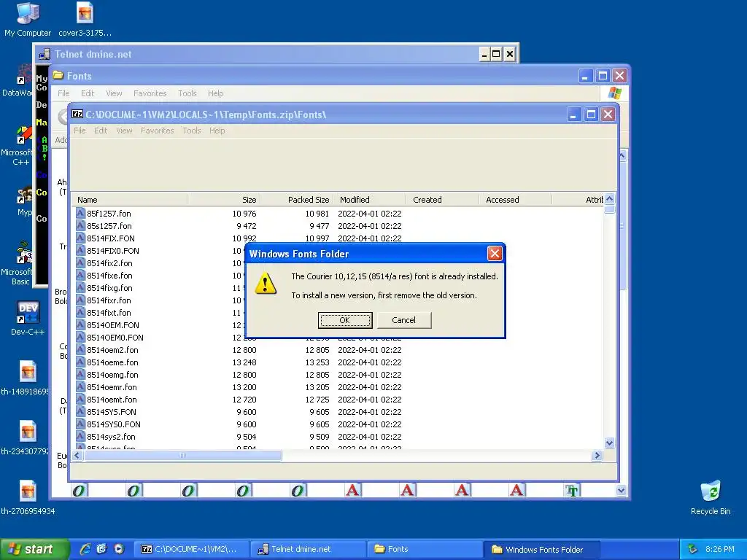Click the 8514sys2.fon file name
Image resolution: width=747 pixels, height=560 pixels.
[x=111, y=437]
